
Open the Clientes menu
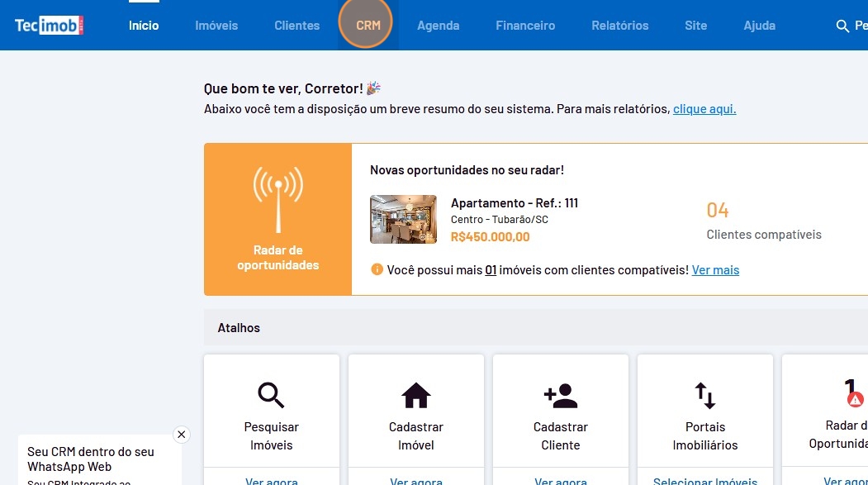tap(296, 26)
